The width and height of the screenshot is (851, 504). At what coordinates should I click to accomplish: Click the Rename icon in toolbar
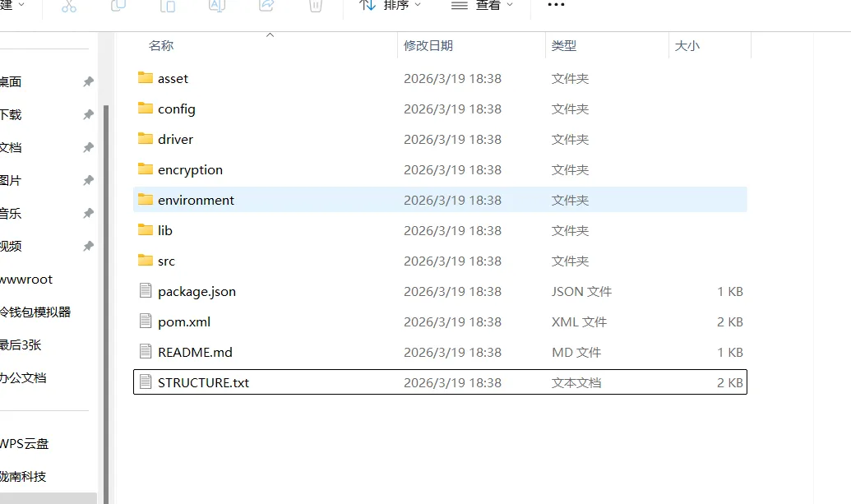[x=217, y=6]
